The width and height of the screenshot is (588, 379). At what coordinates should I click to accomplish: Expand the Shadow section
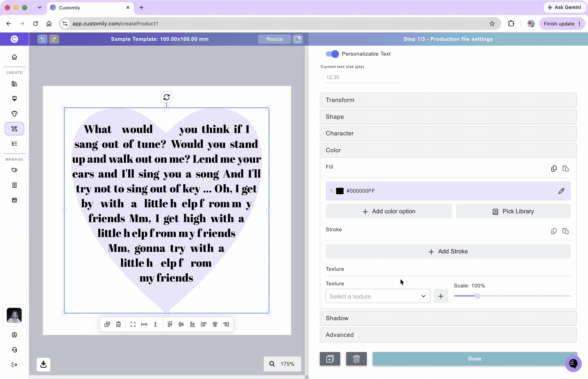(448, 318)
